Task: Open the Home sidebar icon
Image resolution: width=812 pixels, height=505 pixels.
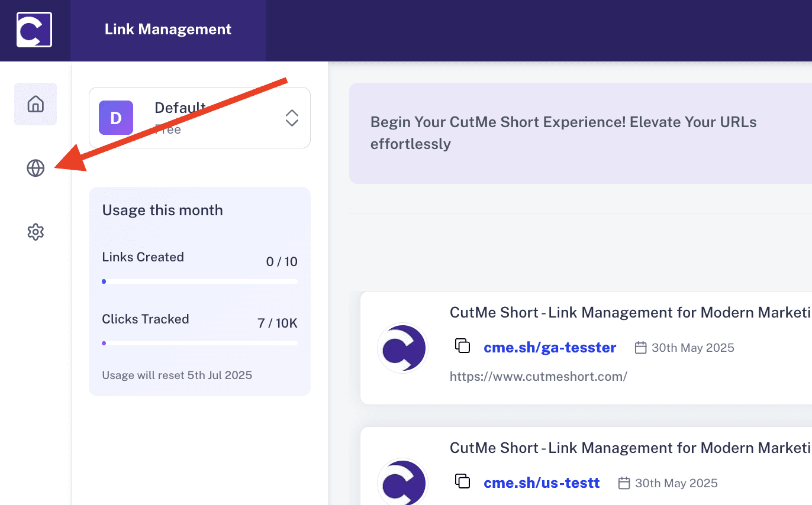Action: coord(36,104)
